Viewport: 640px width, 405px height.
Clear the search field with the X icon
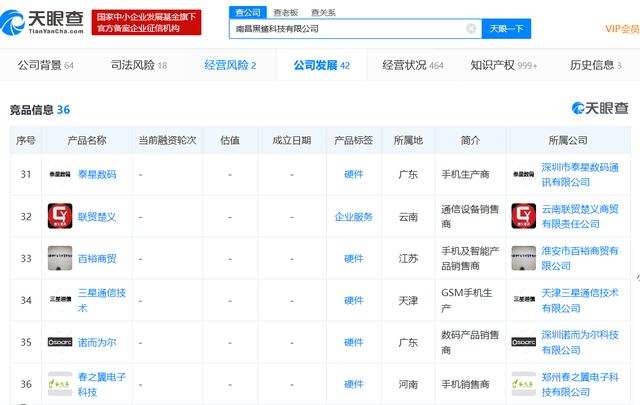[x=471, y=28]
